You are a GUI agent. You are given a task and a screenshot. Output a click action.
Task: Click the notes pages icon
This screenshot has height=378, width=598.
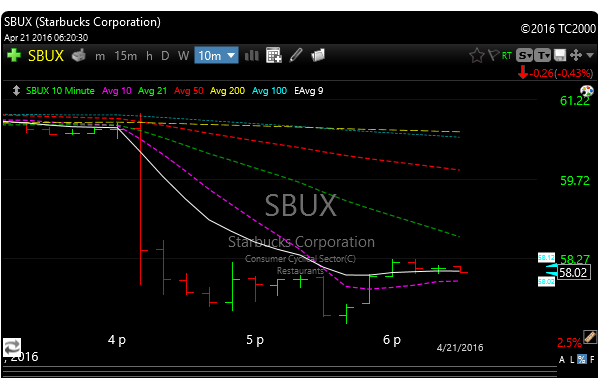318,55
